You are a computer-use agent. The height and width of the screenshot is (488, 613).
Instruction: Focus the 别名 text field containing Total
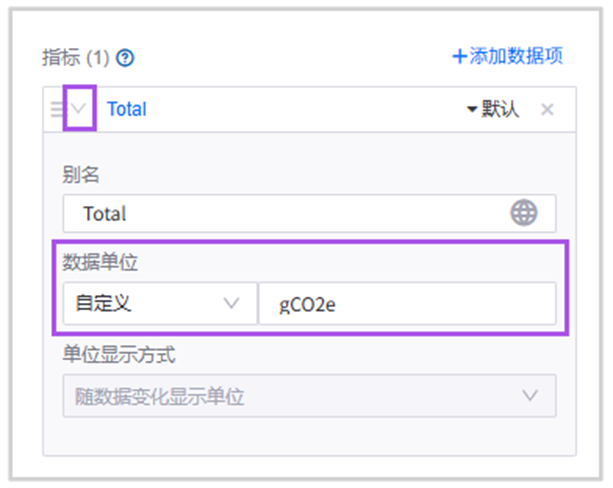coord(290,213)
